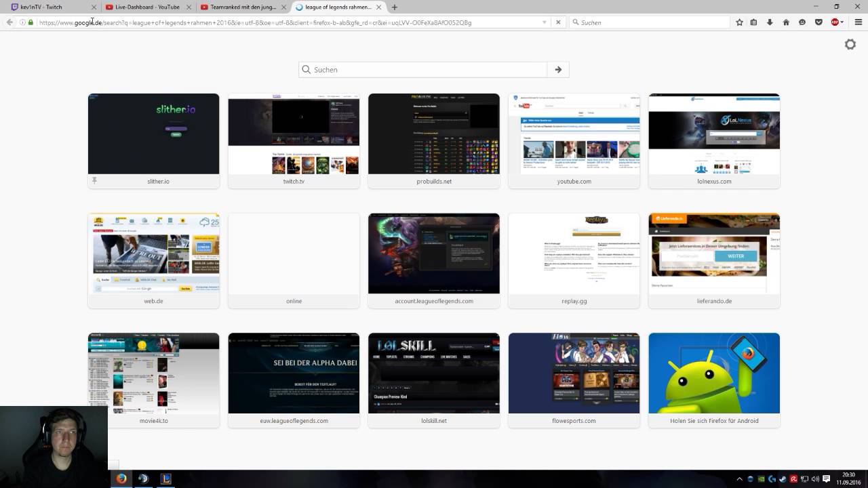Open Steam icon in system tray
Screen dimensions: 868x488
pyautogui.click(x=783, y=479)
